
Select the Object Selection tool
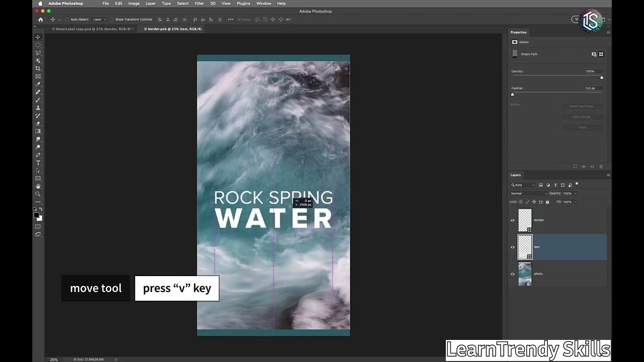click(38, 61)
